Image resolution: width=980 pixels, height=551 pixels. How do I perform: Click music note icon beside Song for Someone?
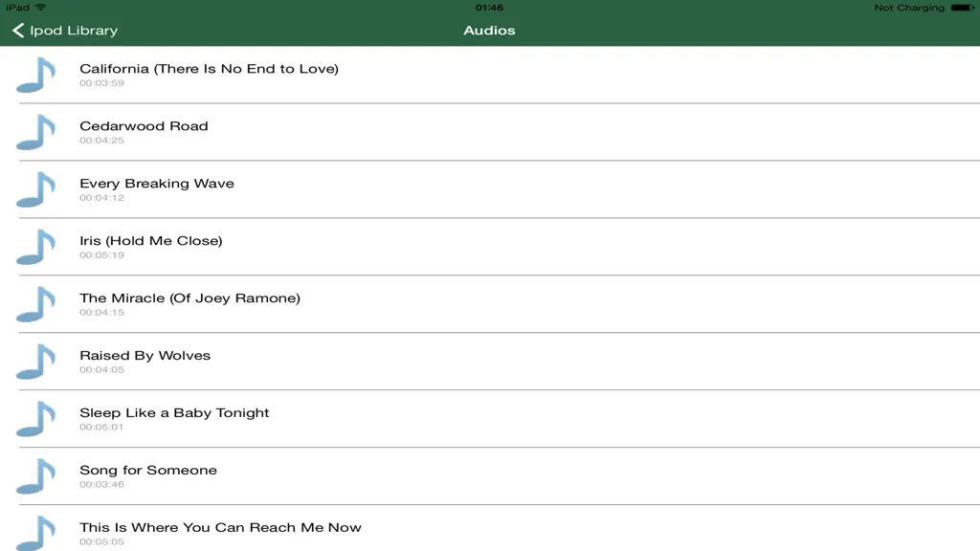[x=35, y=477]
